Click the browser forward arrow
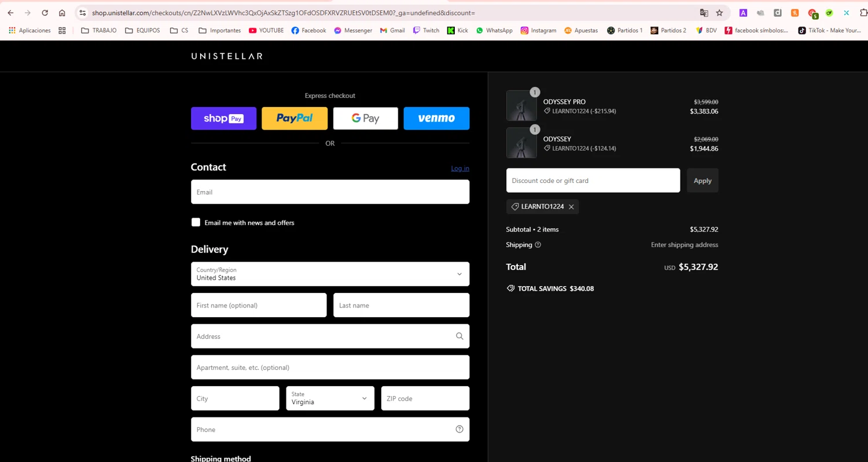The width and height of the screenshot is (868, 462). [x=27, y=13]
